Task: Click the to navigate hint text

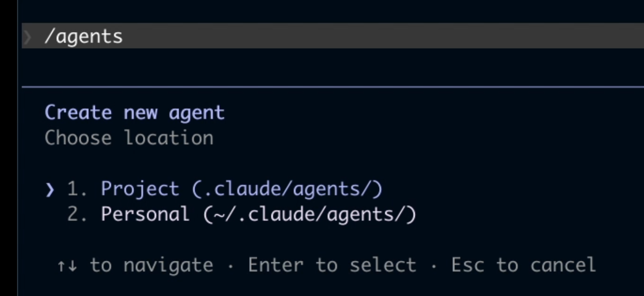Action: coord(151,265)
